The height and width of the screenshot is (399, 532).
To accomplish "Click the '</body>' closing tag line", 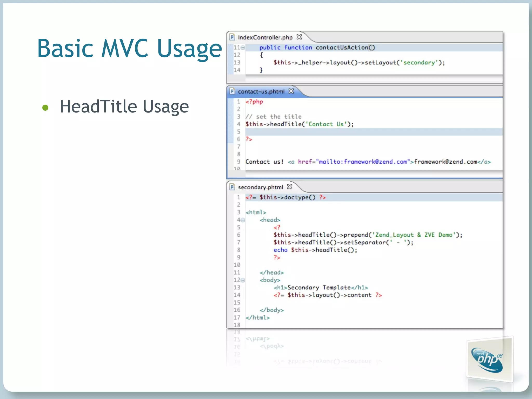I will click(272, 310).
